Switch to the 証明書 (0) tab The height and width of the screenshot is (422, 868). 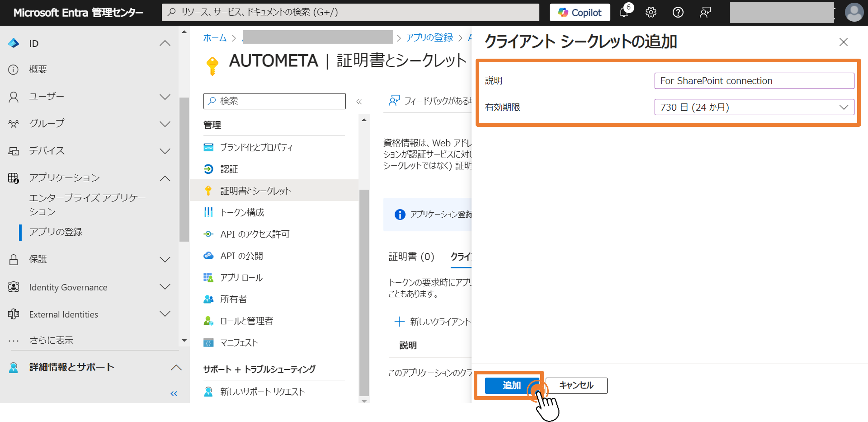[x=411, y=257]
